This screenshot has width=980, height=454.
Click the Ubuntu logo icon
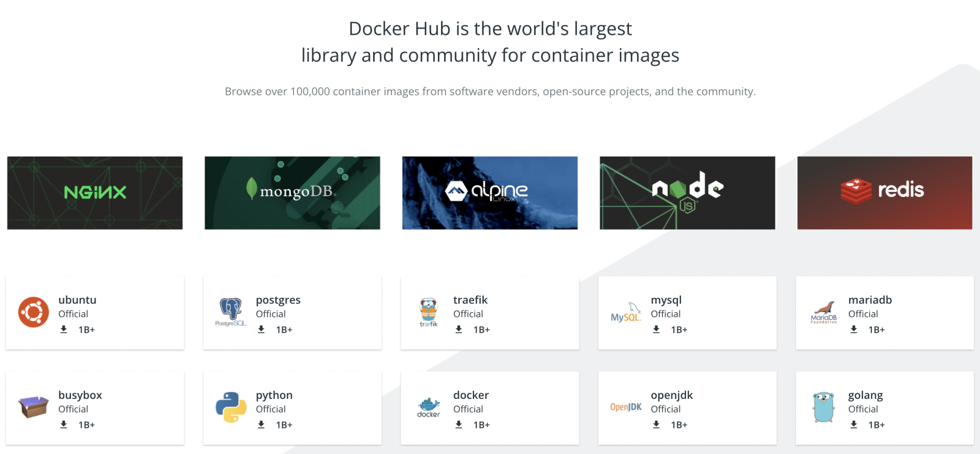coord(34,312)
